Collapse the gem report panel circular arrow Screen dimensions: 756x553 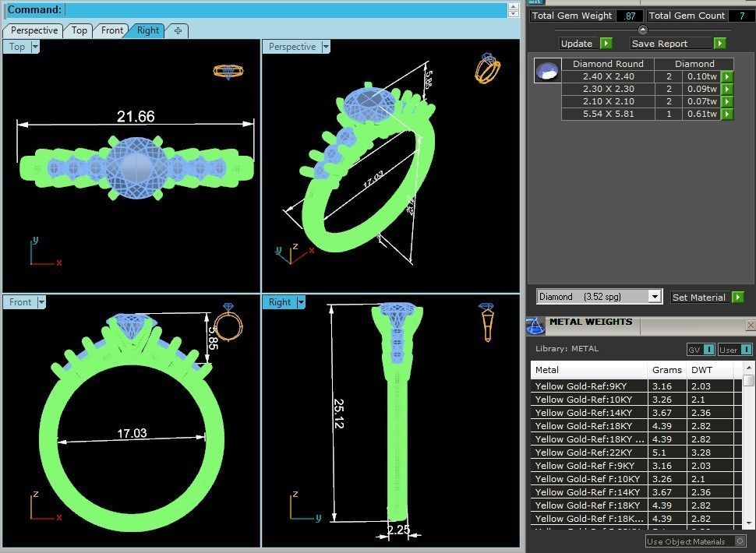[x=642, y=30]
